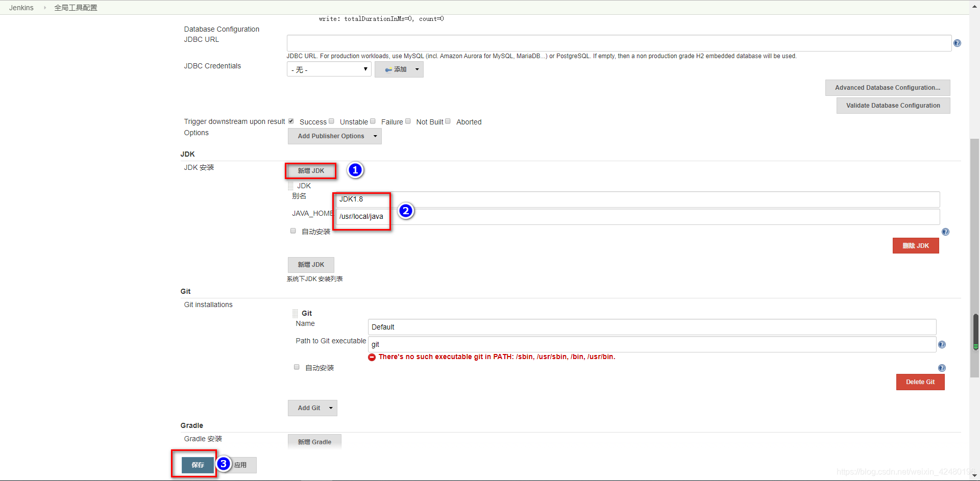980x481 pixels.
Task: Focus Path to Git executable field
Action: [652, 344]
